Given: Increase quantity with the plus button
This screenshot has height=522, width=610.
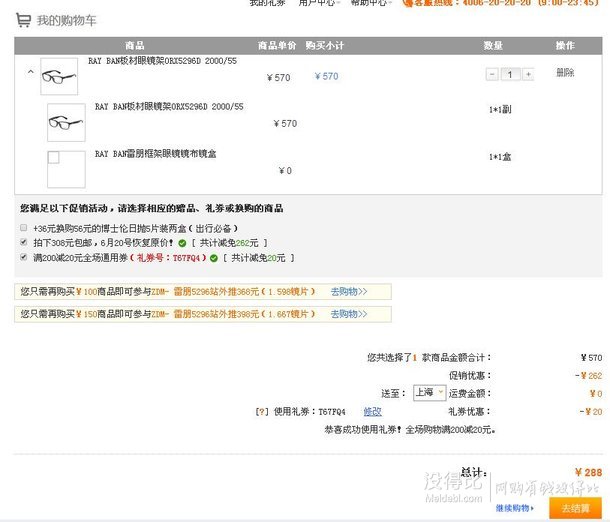Looking at the screenshot, I should pos(528,74).
